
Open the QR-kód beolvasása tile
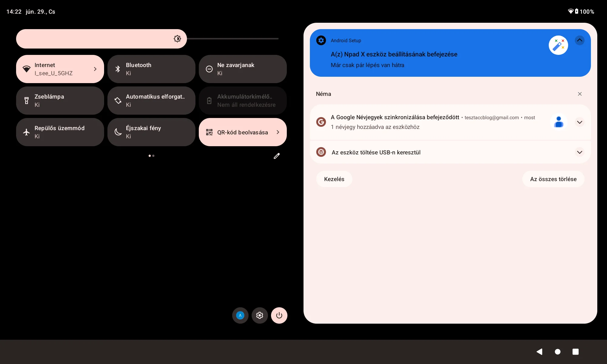pos(242,132)
